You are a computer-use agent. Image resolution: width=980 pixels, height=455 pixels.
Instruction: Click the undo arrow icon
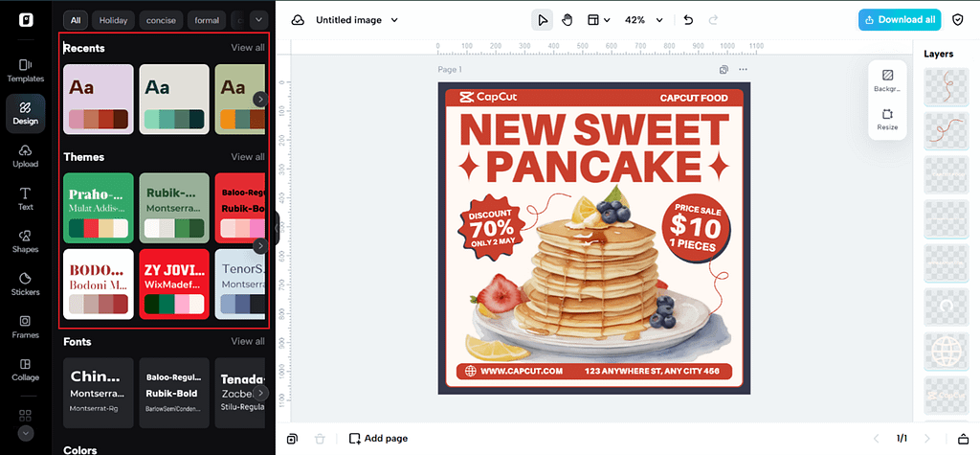point(688,19)
